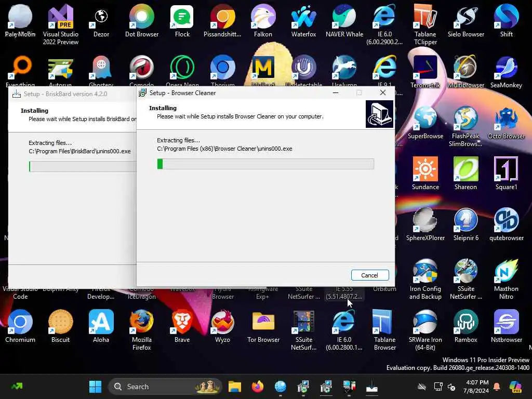
Task: Open the Sielo Browser shortcut
Action: tap(466, 21)
